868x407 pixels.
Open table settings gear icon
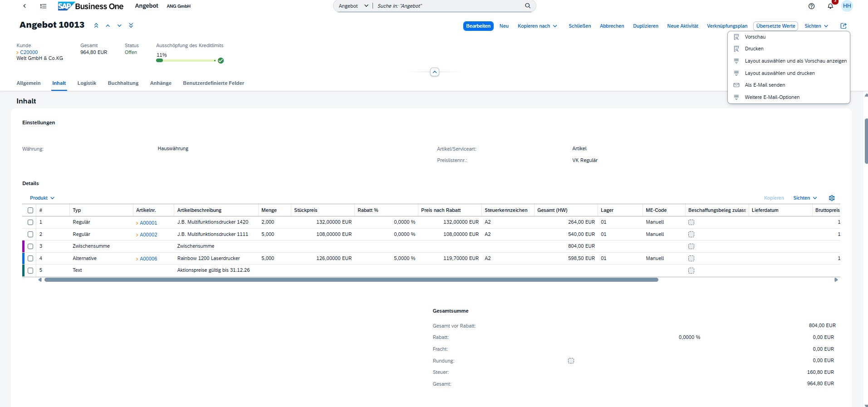832,198
